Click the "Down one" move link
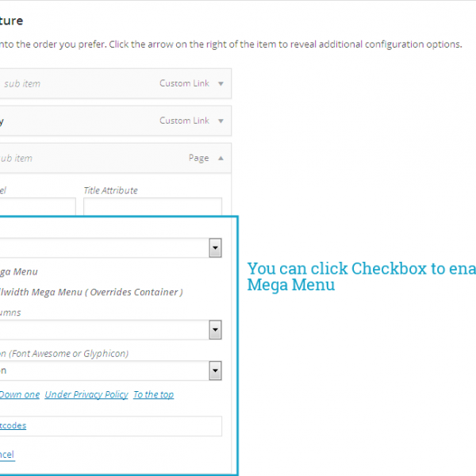This screenshot has height=476, width=476. tap(19, 394)
